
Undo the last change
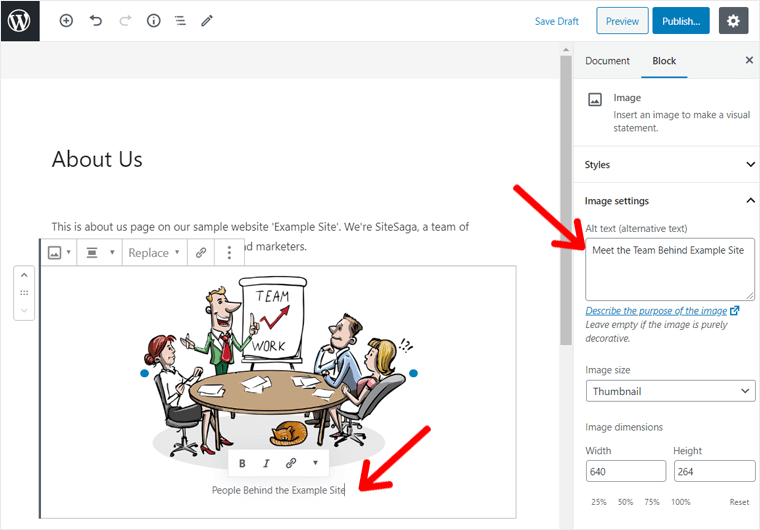(x=96, y=20)
